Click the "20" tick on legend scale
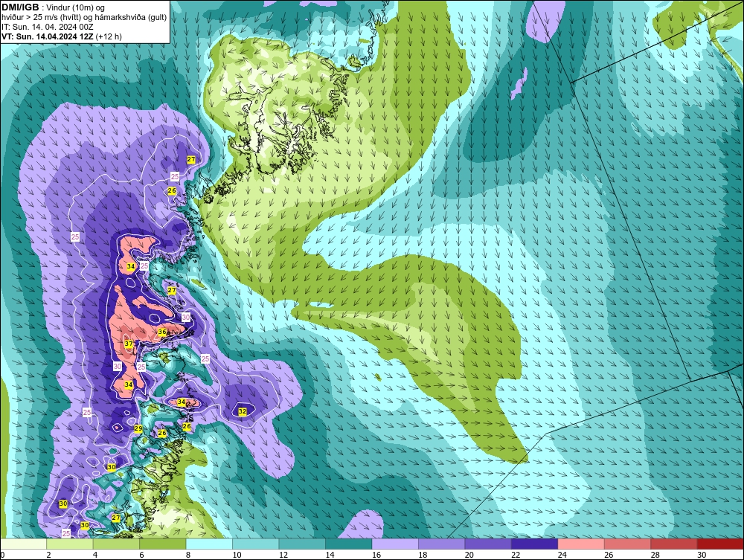 pos(469,555)
